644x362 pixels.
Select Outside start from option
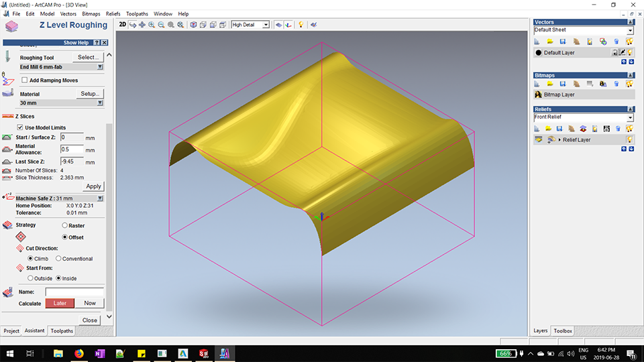click(30, 278)
